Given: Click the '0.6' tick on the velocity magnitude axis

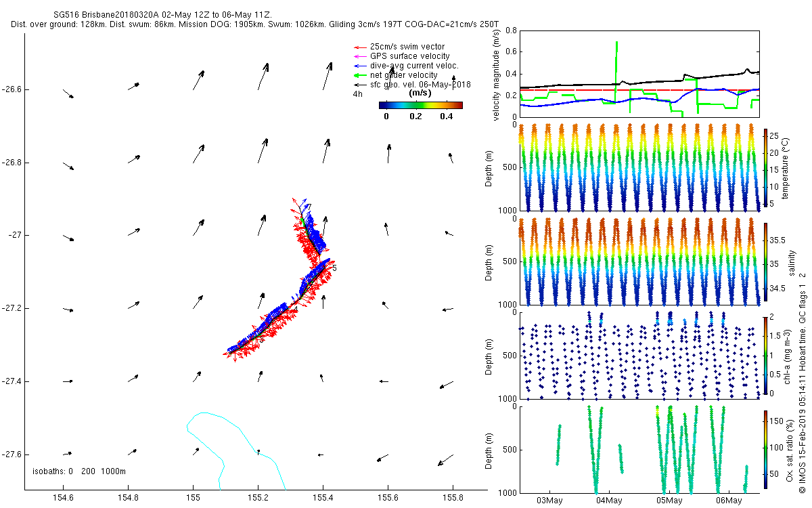Looking at the screenshot, I should (x=510, y=52).
